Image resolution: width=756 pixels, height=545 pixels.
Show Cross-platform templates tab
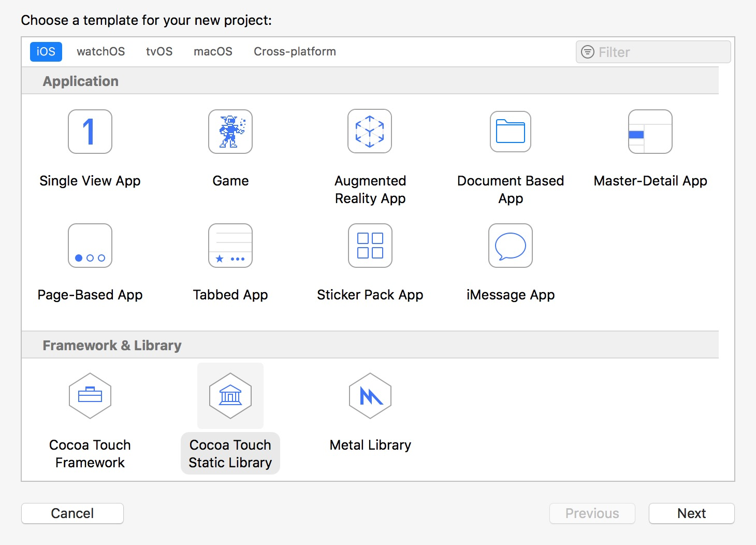coord(295,52)
